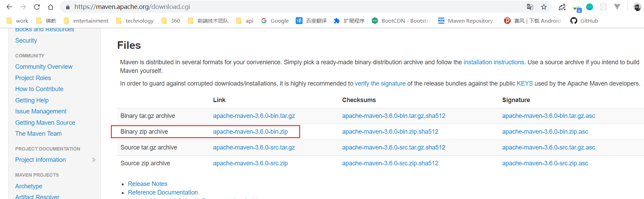Open the work bookmarks folder
644x199 pixels.
(18, 21)
